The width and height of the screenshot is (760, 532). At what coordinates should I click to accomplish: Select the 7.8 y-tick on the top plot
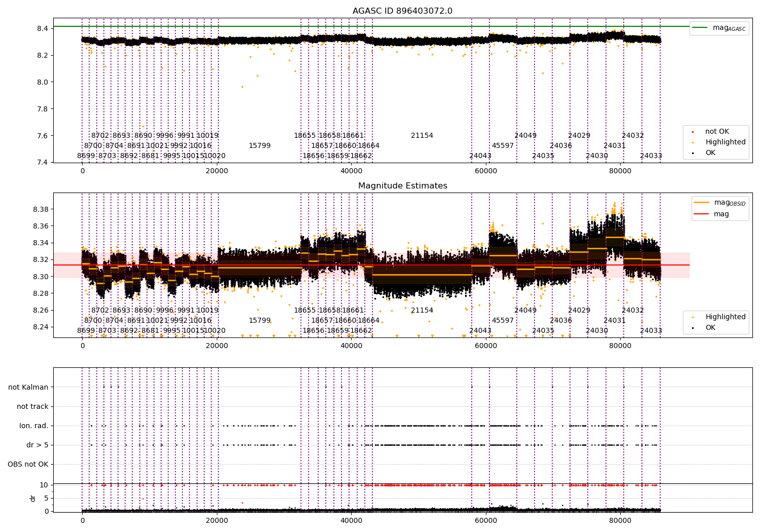tap(43, 109)
